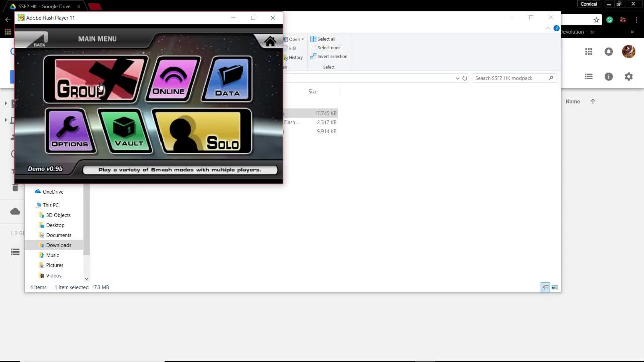
Task: Select the 9,914 KB file row
Action: (x=310, y=131)
